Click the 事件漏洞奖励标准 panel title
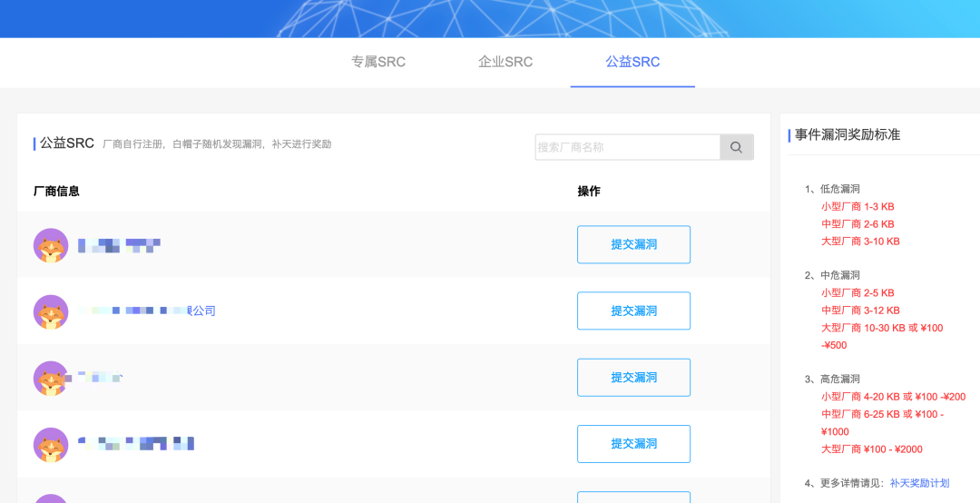 (848, 134)
